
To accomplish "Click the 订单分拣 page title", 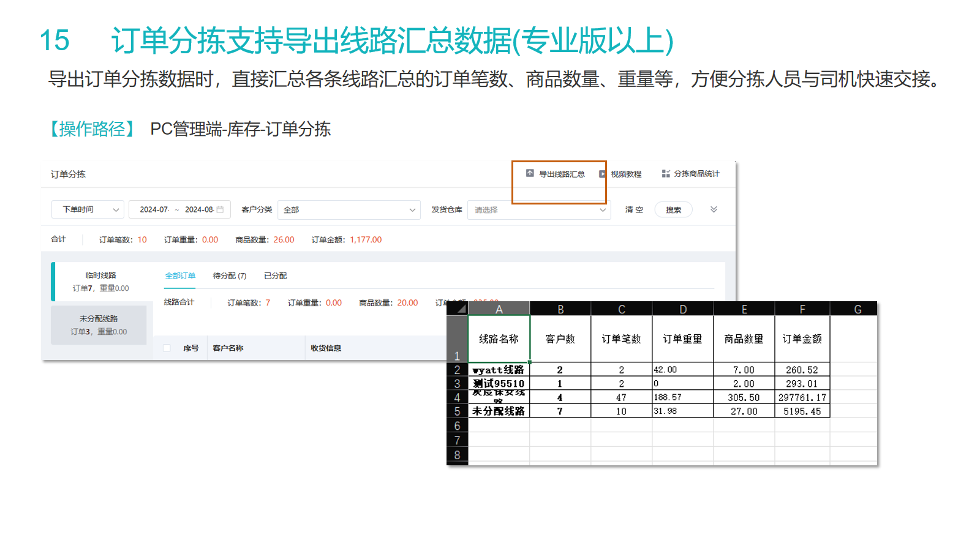I will click(x=68, y=174).
